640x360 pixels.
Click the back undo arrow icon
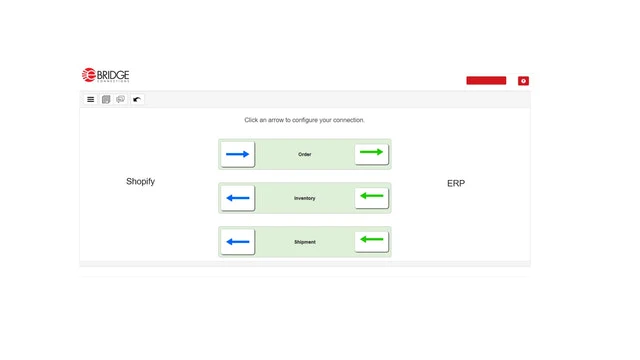[137, 99]
